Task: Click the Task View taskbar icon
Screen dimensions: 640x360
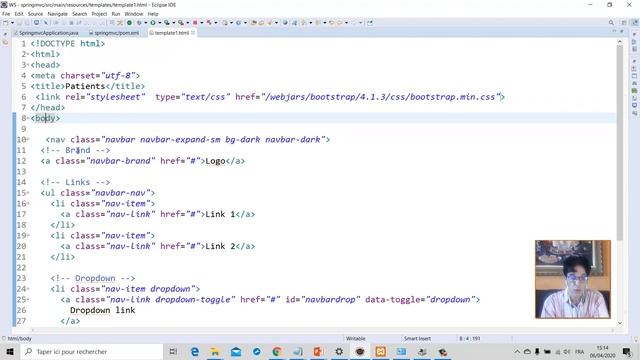Action: [173, 351]
